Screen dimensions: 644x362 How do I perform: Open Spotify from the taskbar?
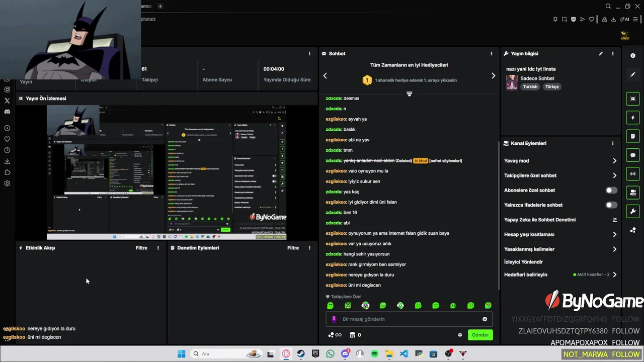click(x=374, y=354)
